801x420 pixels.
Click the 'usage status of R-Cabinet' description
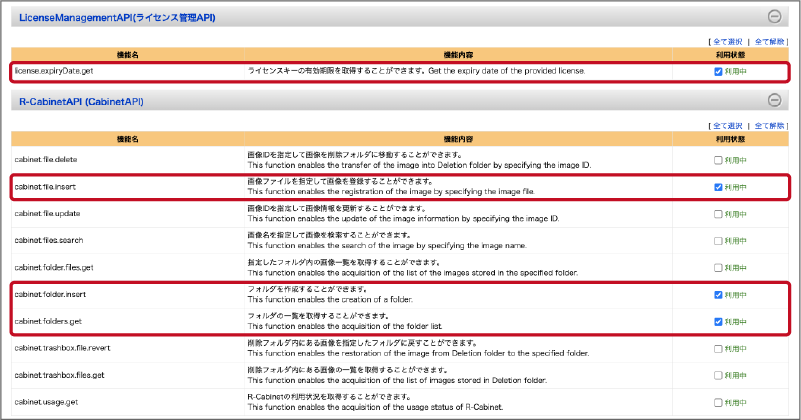[x=375, y=407]
